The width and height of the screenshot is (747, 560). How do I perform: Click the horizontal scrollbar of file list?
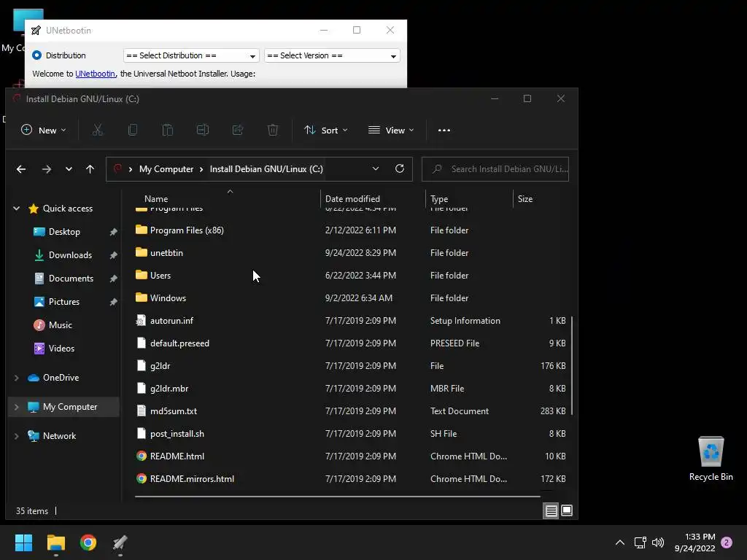[x=337, y=496]
